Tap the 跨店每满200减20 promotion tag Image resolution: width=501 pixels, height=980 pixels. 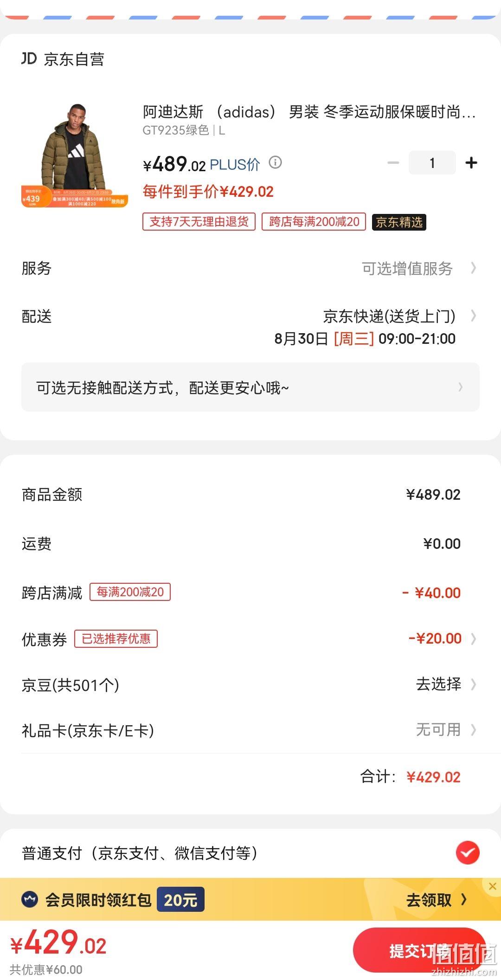(x=314, y=222)
